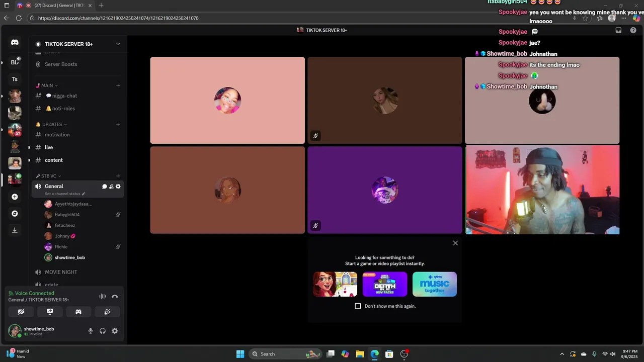Open server icon with the 37 badge
The image size is (644, 362).
pyautogui.click(x=15, y=130)
